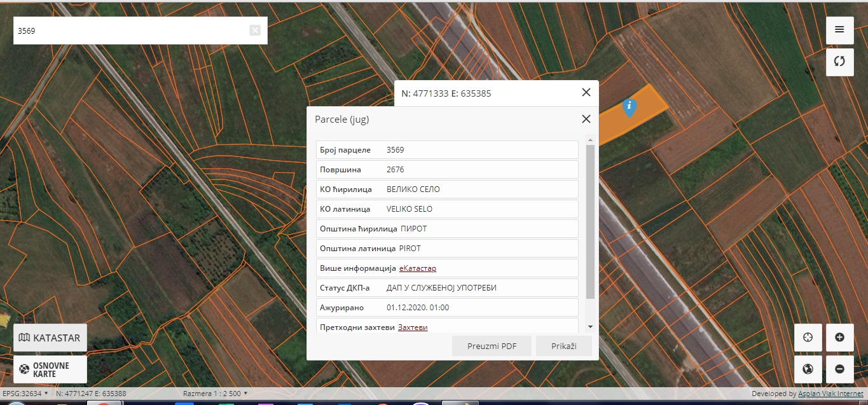Click the Prikaži button
Screen dimensions: 868x405
tap(563, 346)
